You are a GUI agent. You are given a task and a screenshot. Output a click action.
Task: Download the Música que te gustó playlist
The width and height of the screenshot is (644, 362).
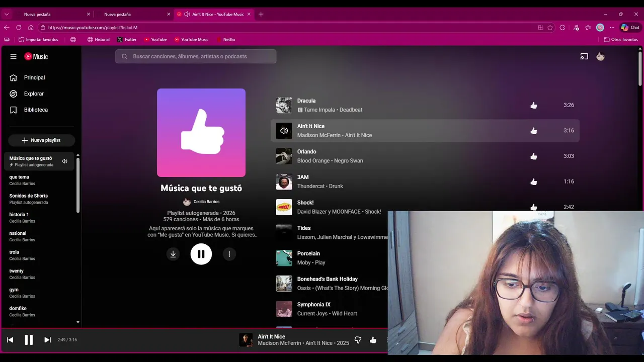click(173, 254)
